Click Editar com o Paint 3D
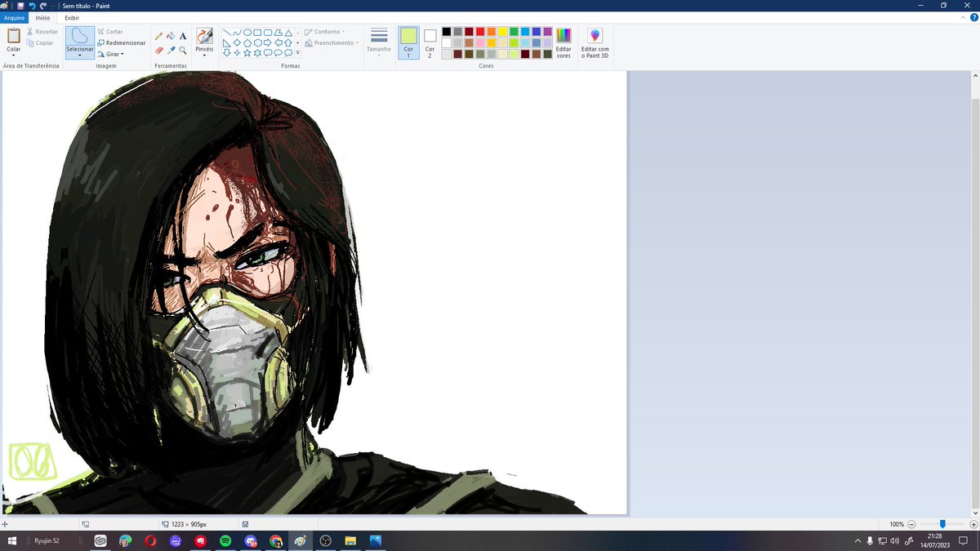 [x=595, y=42]
